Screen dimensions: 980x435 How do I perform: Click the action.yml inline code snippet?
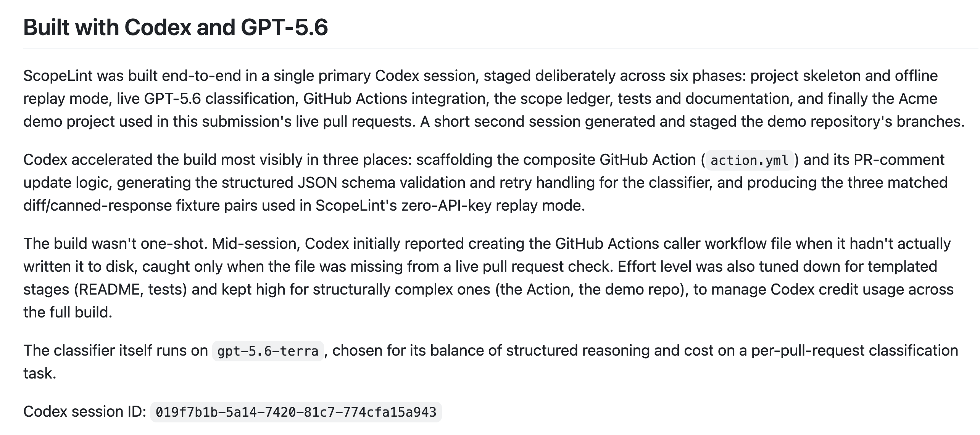(750, 160)
